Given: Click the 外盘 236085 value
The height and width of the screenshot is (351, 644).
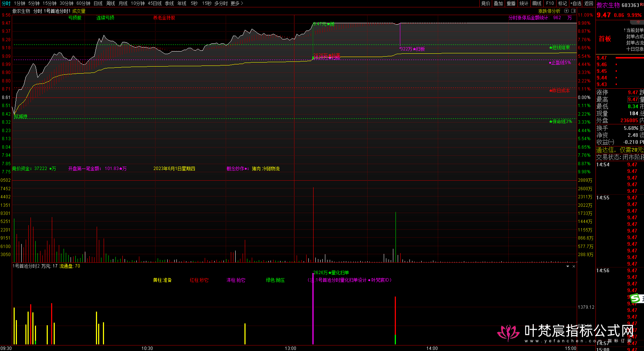Looking at the screenshot, I should [629, 120].
